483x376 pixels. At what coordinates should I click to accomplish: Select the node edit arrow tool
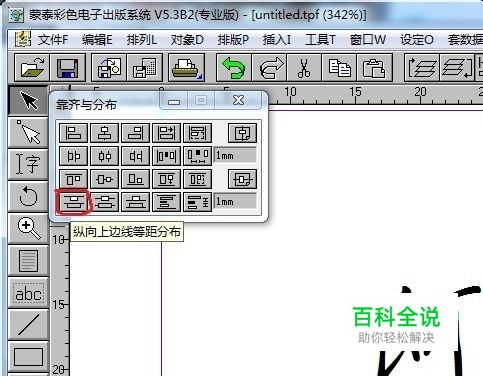click(x=28, y=132)
